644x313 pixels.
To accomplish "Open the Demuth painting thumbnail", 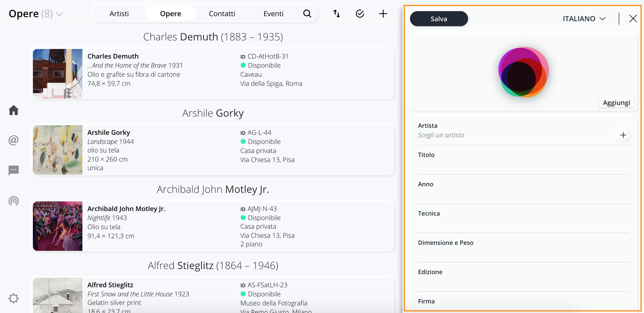I will point(58,74).
